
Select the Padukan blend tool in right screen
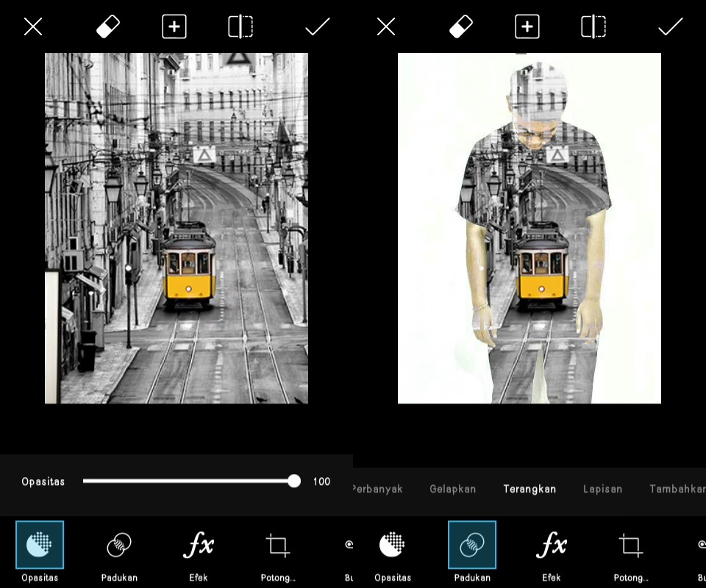pos(472,552)
